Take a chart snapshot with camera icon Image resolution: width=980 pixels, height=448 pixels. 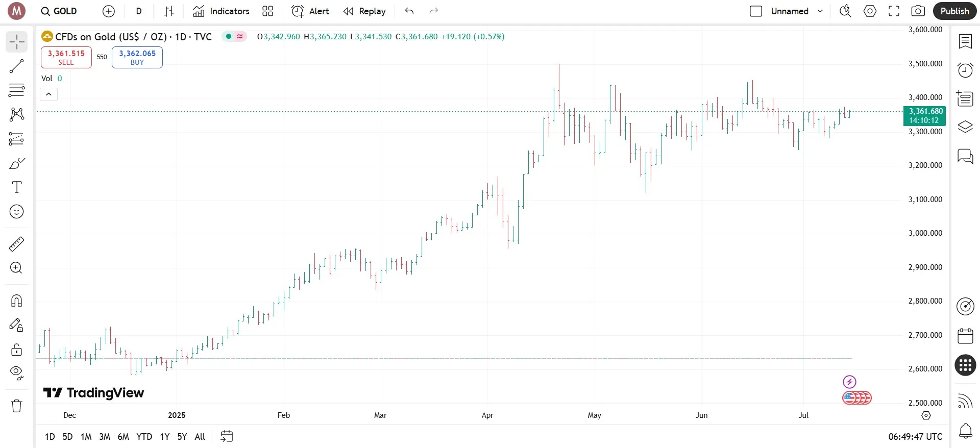pyautogui.click(x=918, y=11)
